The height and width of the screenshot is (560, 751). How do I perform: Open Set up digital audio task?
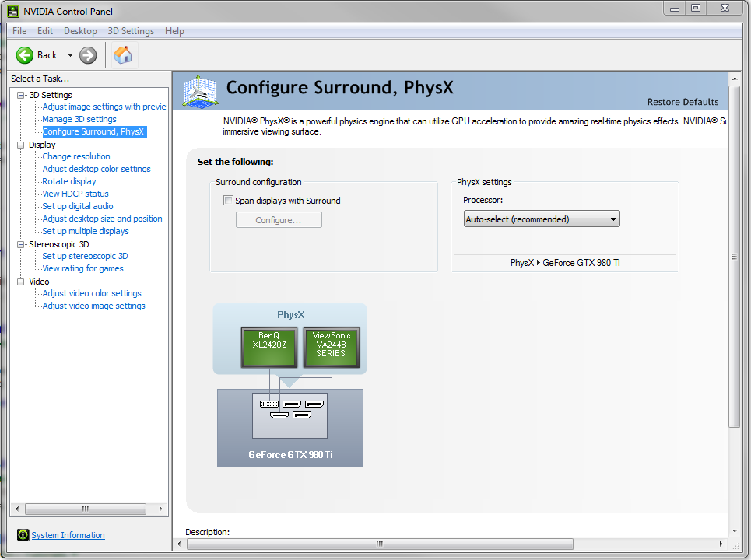click(78, 206)
